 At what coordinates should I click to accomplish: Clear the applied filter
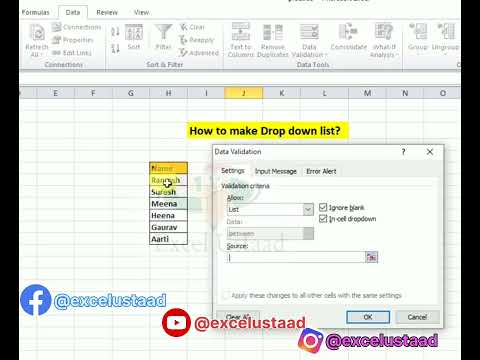click(192, 27)
